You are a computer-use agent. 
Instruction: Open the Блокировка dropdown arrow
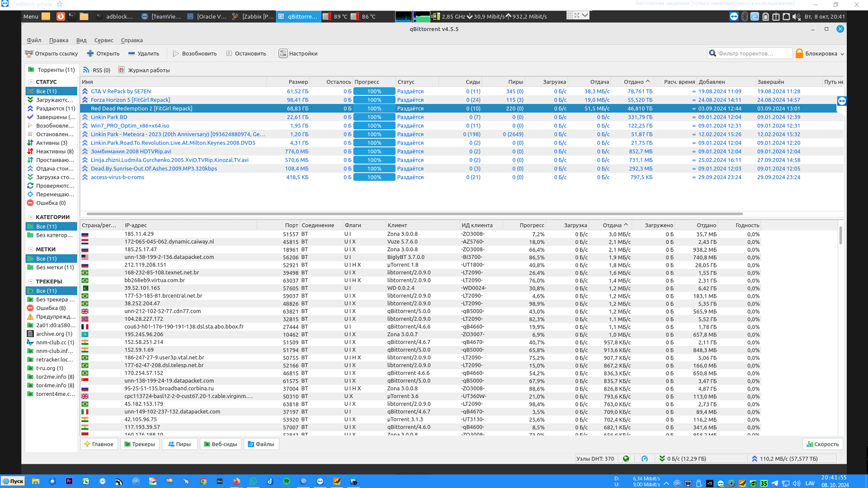coord(842,54)
